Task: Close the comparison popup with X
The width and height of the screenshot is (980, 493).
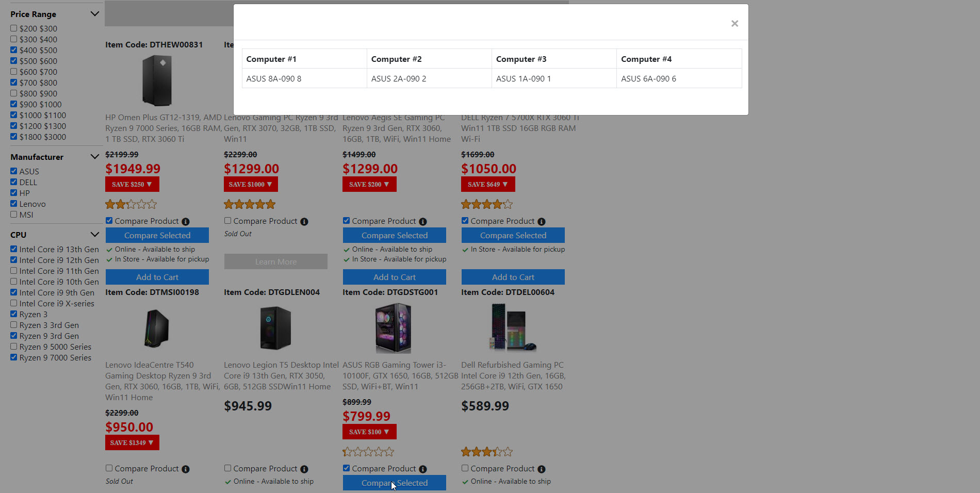Action: [x=734, y=24]
